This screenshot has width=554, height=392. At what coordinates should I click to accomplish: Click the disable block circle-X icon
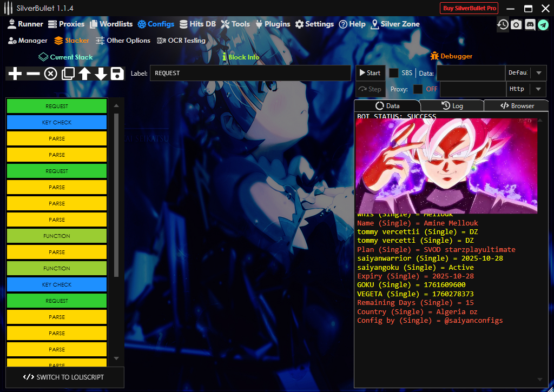point(50,74)
